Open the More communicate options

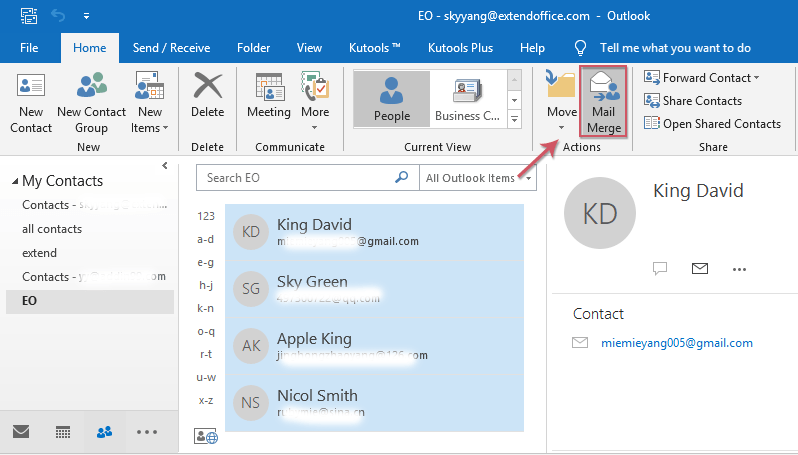pos(315,102)
